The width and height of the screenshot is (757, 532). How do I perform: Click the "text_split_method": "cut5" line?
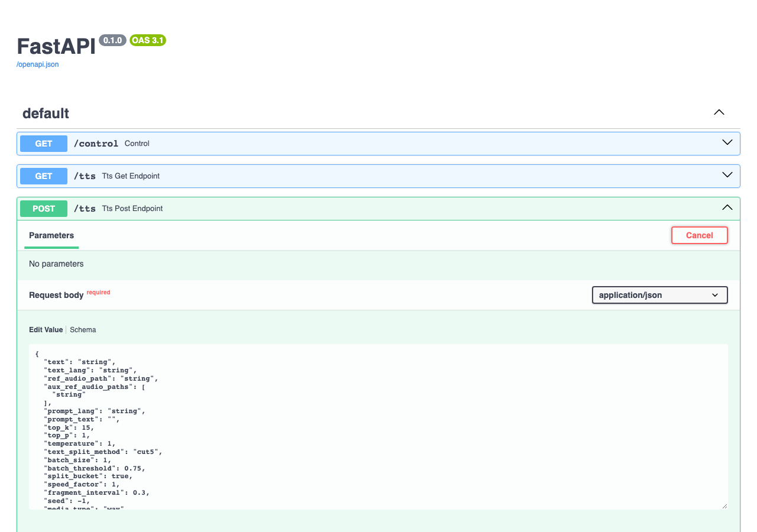[103, 452]
